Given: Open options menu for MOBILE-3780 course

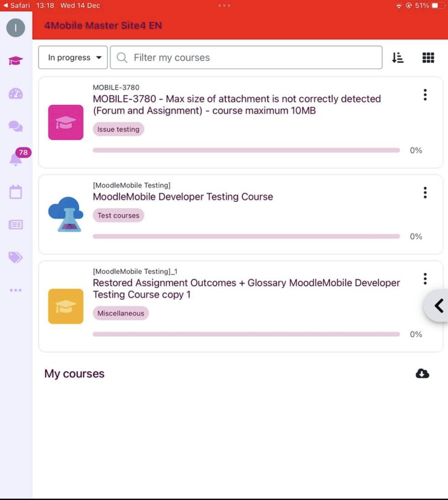Looking at the screenshot, I should point(425,95).
